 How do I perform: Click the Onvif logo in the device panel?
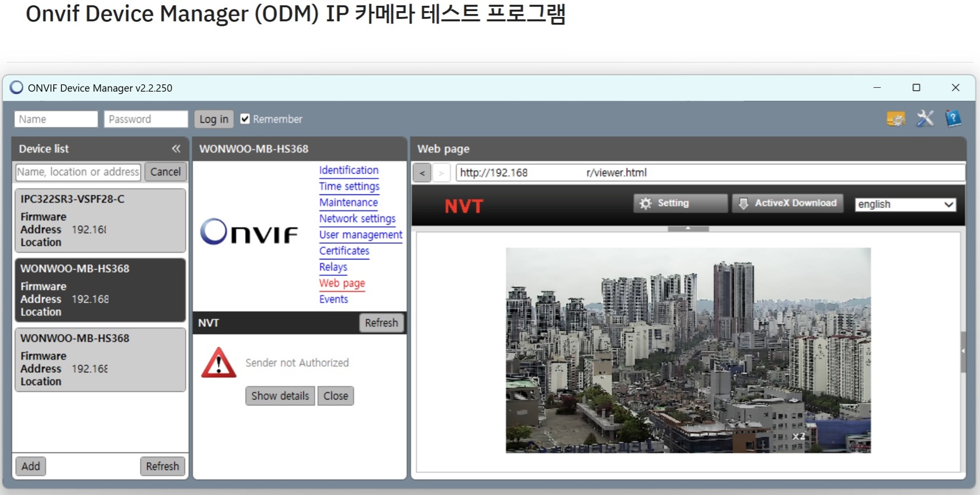click(x=249, y=231)
